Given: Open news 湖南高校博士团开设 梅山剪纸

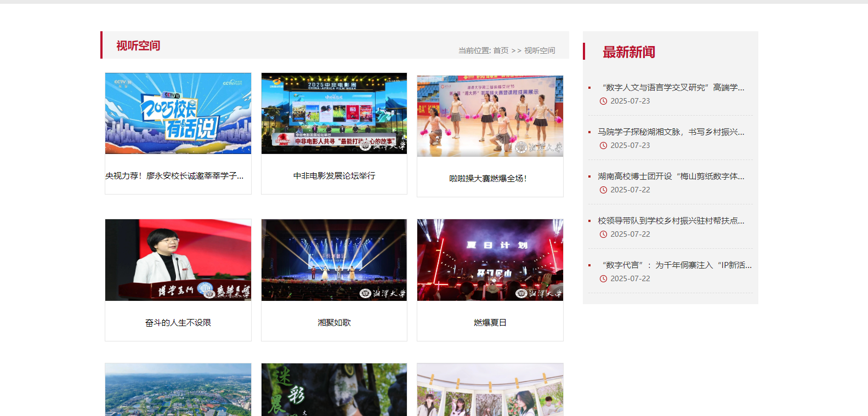Looking at the screenshot, I should coord(671,176).
